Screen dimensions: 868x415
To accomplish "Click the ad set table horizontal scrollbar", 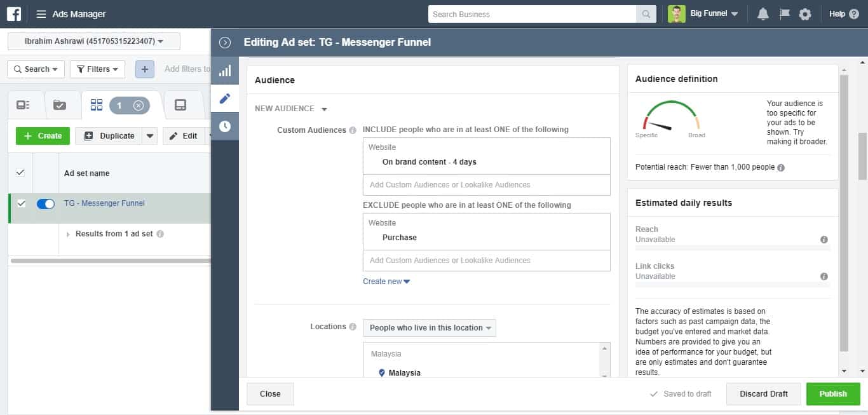I will point(111,261).
